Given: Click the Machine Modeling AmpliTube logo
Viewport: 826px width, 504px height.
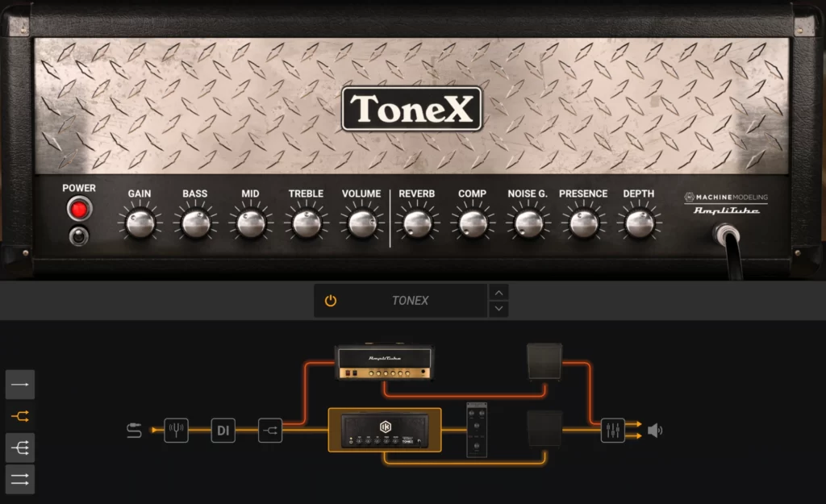Looking at the screenshot, I should coord(726,204).
